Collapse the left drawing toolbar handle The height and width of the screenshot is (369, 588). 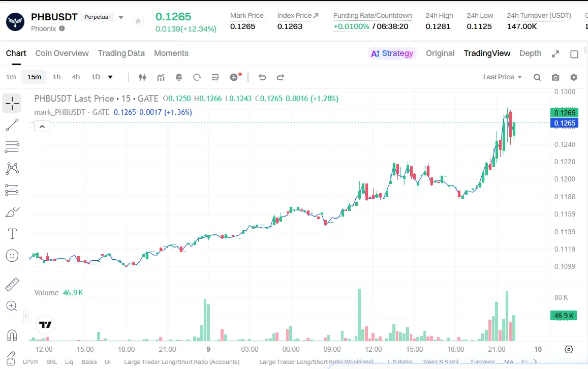pyautogui.click(x=26, y=317)
